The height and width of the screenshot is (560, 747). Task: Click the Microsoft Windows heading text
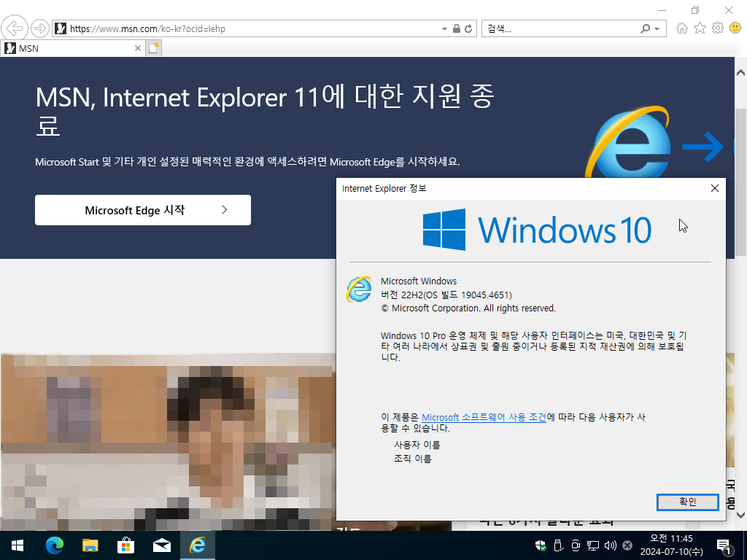pos(419,281)
